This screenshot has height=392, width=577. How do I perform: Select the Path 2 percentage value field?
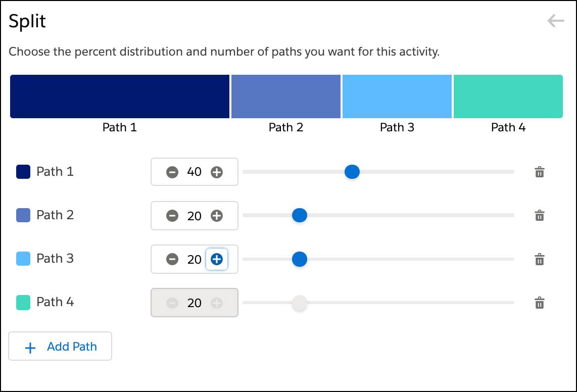tap(195, 216)
